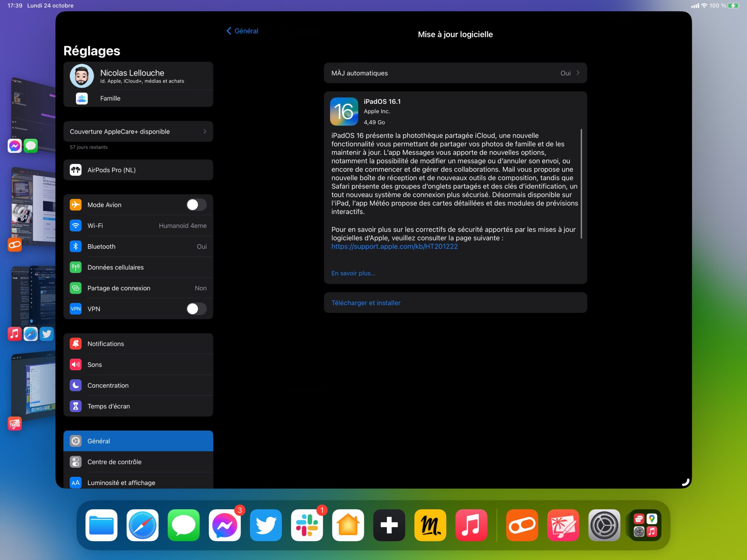The image size is (747, 560).
Task: Tap the Famille icon in Réglages
Action: pyautogui.click(x=82, y=98)
